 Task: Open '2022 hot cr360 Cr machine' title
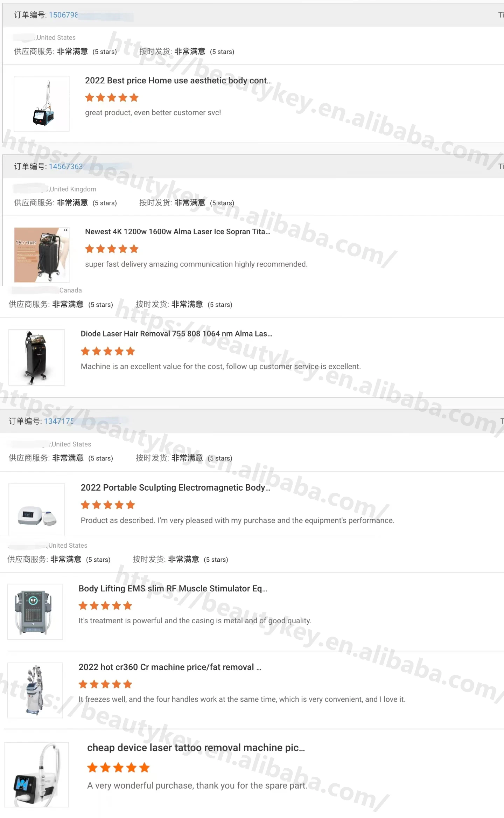[x=170, y=667]
